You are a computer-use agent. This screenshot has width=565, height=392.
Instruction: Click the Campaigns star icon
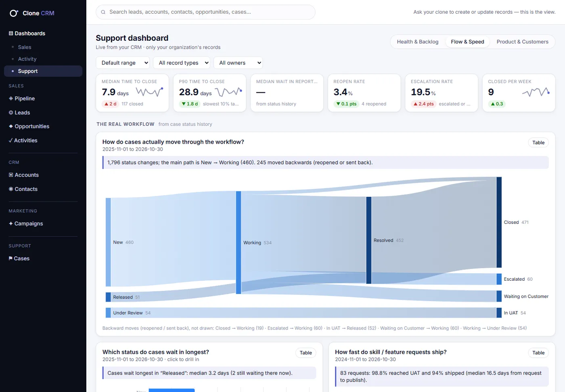[x=11, y=223]
